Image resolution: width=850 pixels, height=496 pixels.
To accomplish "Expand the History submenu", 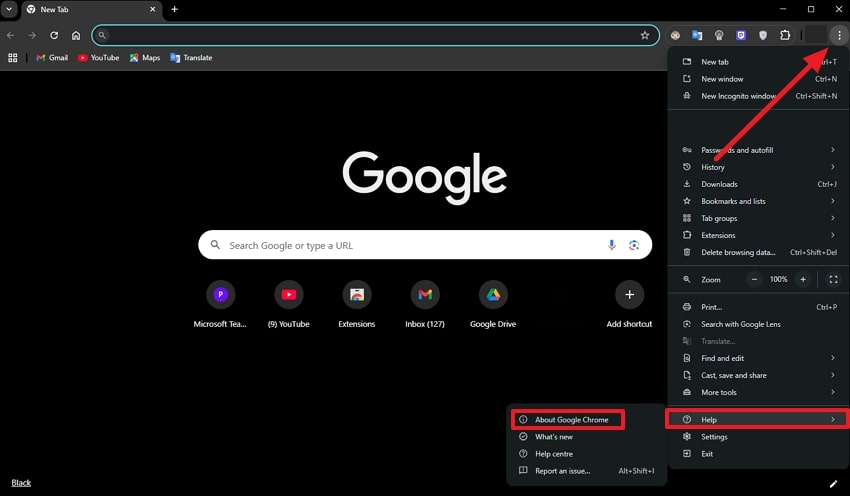I will point(758,167).
